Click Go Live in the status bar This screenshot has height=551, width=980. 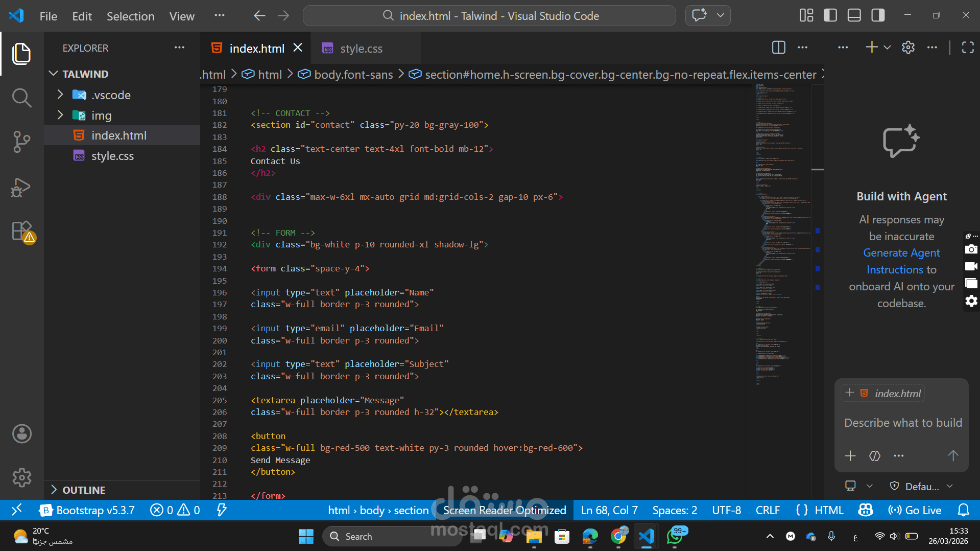915,510
